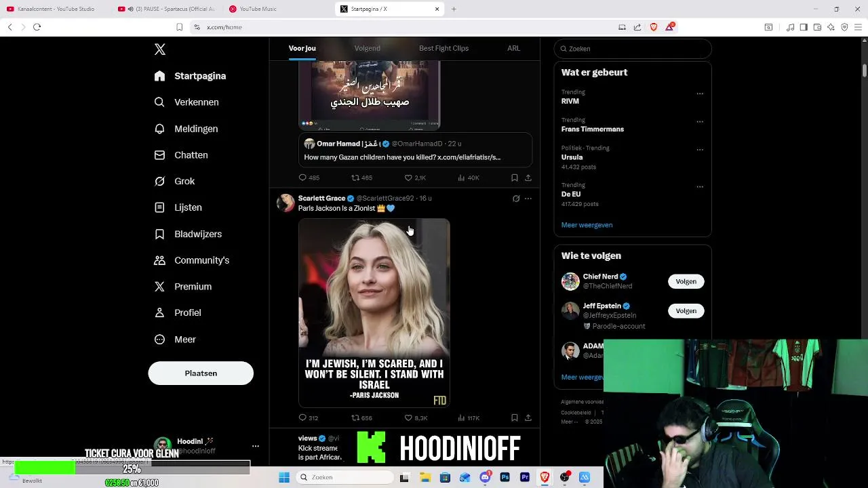This screenshot has height=488, width=868.
Task: Open Grok in the sidebar
Action: (x=174, y=182)
